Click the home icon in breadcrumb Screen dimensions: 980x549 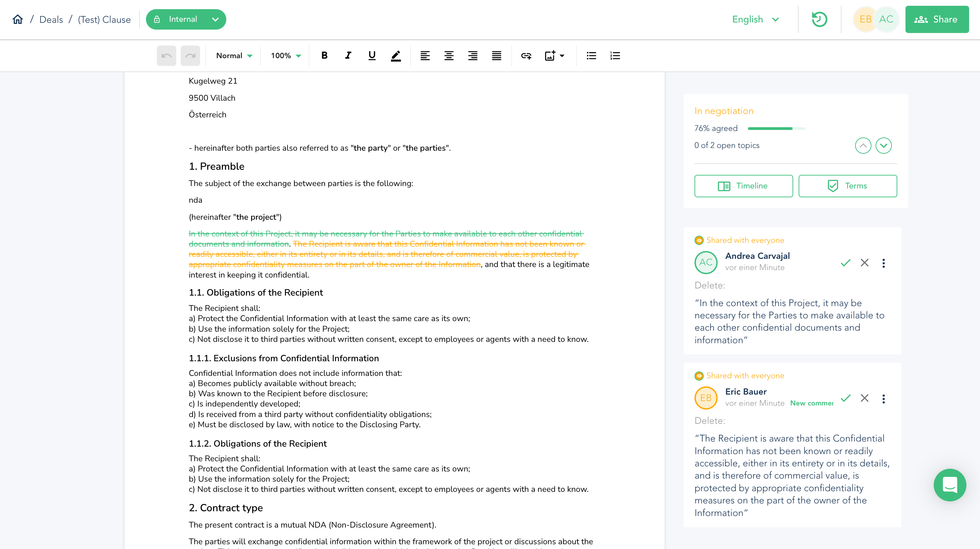[17, 19]
